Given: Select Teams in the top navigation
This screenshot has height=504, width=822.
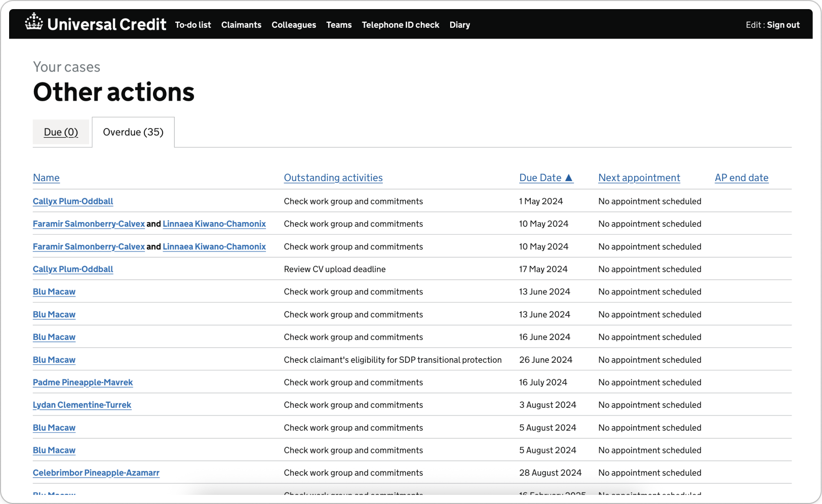Looking at the screenshot, I should [x=339, y=25].
